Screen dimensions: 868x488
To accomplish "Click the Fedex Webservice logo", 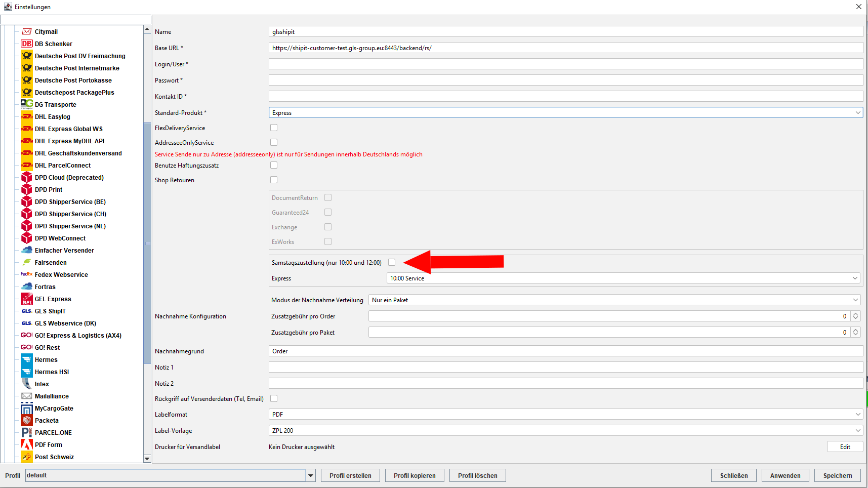I will (27, 274).
